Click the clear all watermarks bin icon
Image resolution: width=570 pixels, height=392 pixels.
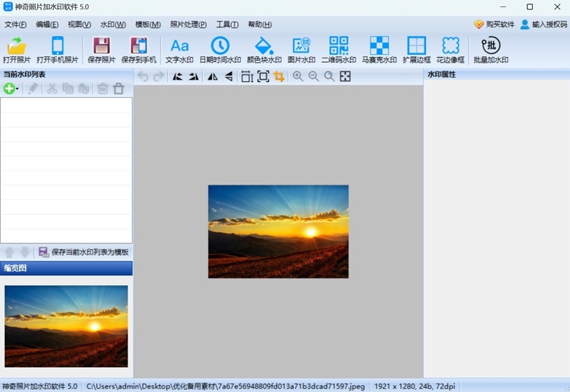pyautogui.click(x=118, y=88)
